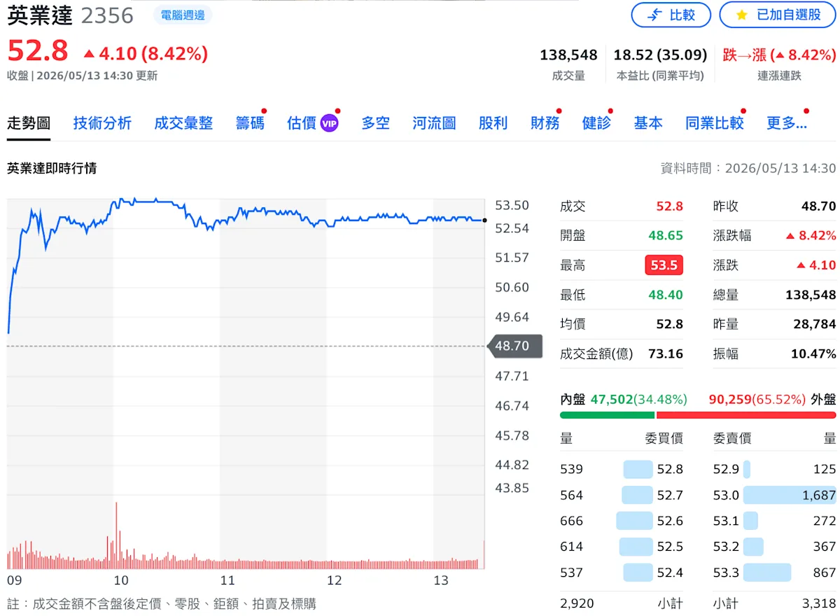Select the 52.8 best bid price row

[622, 469]
